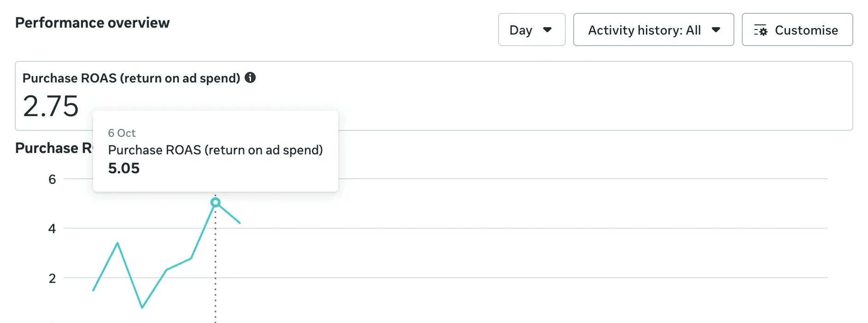Click the Day dropdown caret arrow
Screen dimensions: 868x323
tap(547, 30)
